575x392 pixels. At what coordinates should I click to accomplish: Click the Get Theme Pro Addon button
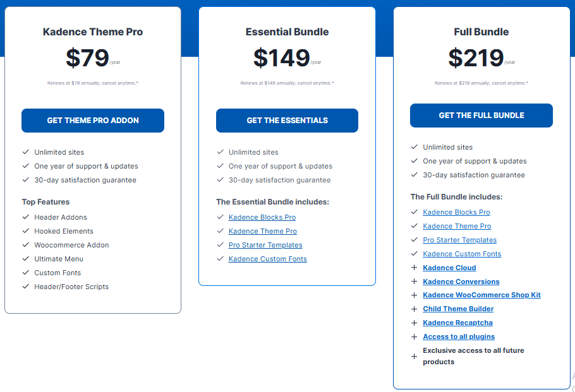click(93, 121)
